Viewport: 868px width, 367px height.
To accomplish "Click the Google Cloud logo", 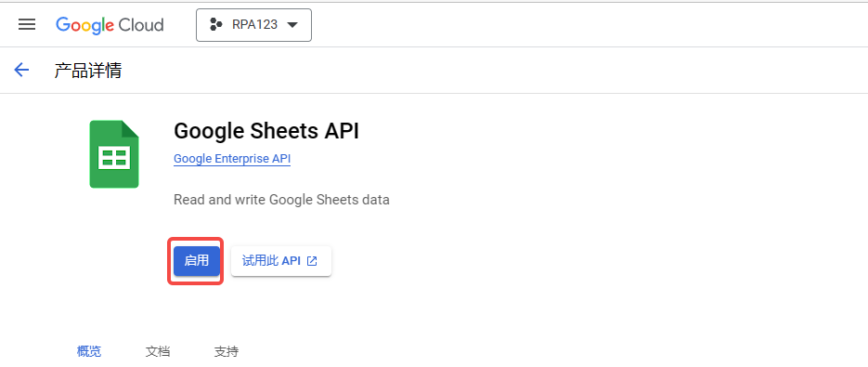I will [x=110, y=25].
